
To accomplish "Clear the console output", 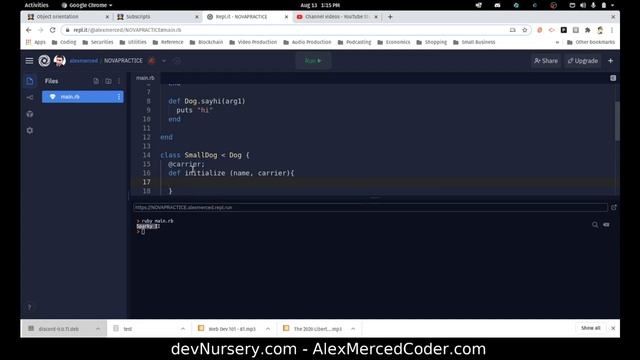I will pyautogui.click(x=607, y=224).
